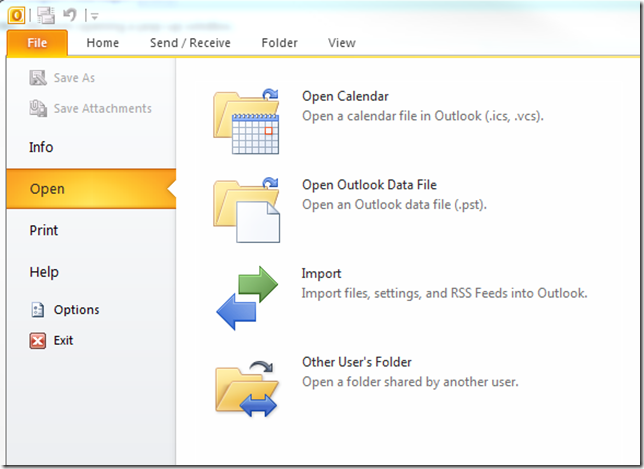
Task: Switch to the Folder ribbon tab
Action: tap(279, 43)
